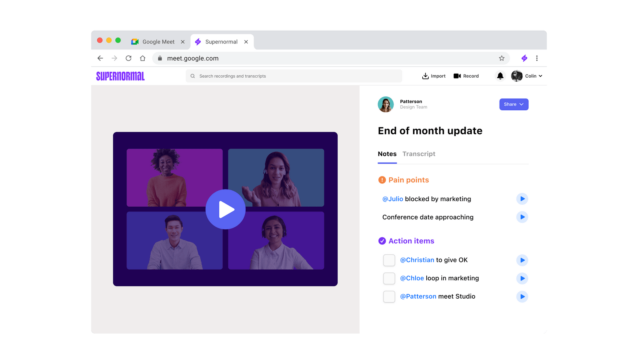Switch to the Transcript tab

pyautogui.click(x=419, y=154)
